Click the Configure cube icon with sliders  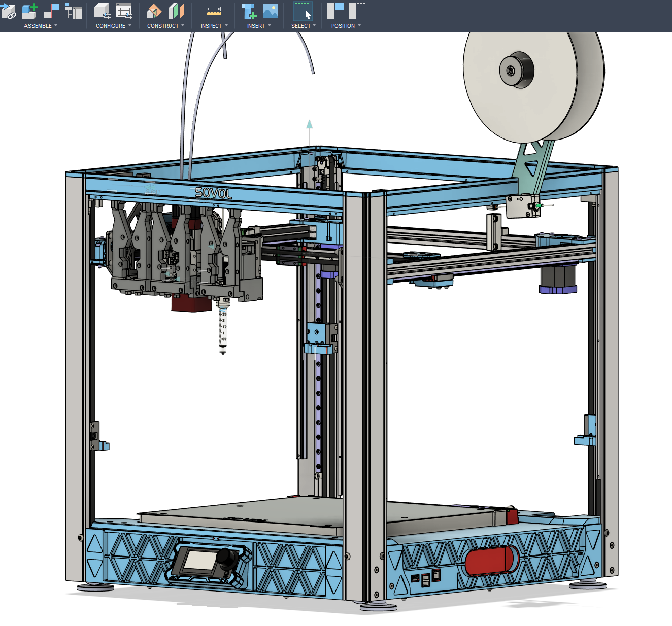(103, 11)
